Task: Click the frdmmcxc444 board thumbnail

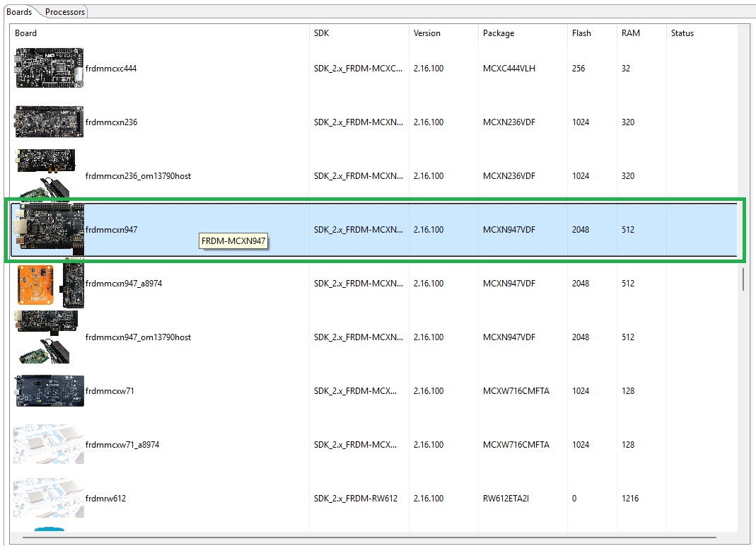Action: (x=47, y=68)
